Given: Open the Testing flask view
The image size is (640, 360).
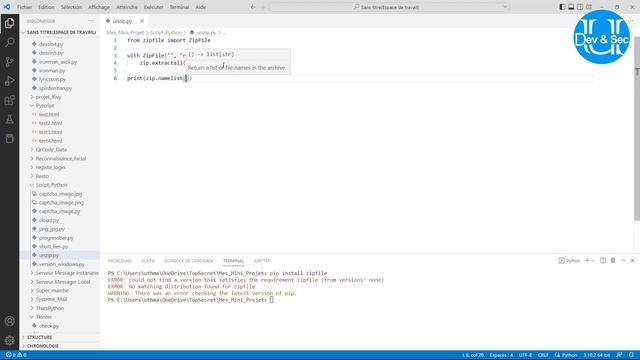Looking at the screenshot, I should pyautogui.click(x=9, y=120).
